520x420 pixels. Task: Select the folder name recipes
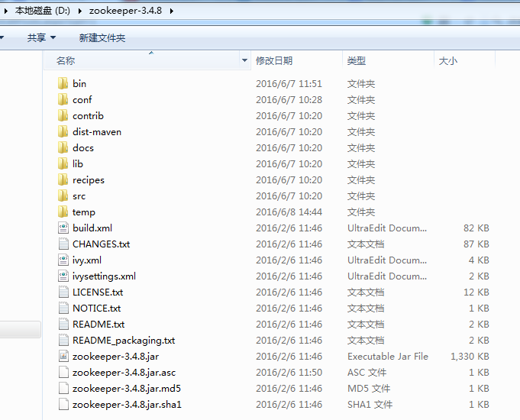pos(89,179)
